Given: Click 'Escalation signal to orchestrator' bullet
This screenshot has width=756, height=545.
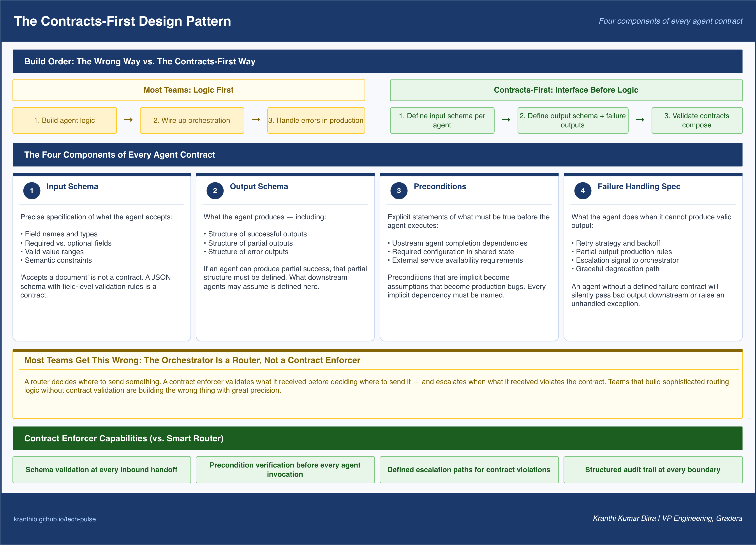Looking at the screenshot, I should [x=625, y=260].
